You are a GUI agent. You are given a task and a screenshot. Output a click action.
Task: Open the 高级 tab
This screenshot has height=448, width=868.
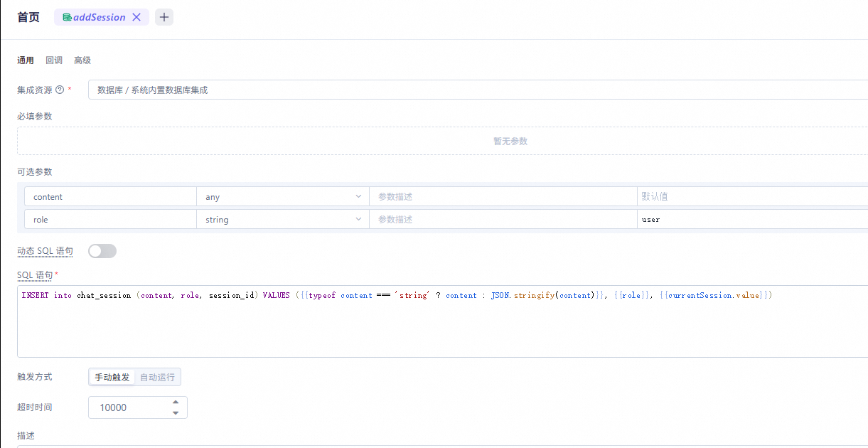(x=82, y=60)
